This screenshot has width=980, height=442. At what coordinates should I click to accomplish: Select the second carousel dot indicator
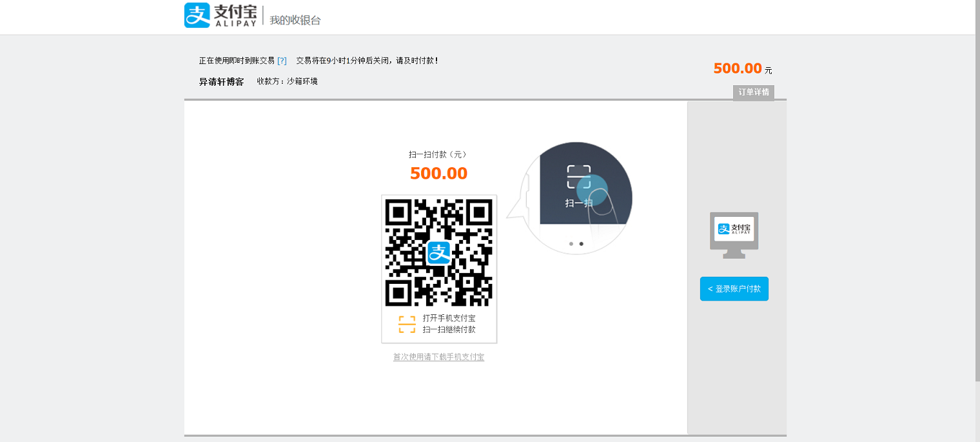click(582, 244)
